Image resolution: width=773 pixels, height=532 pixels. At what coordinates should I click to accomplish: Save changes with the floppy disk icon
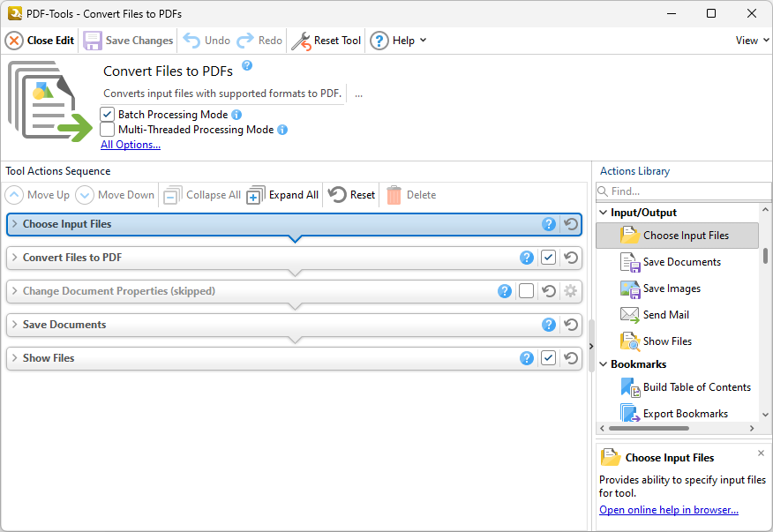pos(128,41)
